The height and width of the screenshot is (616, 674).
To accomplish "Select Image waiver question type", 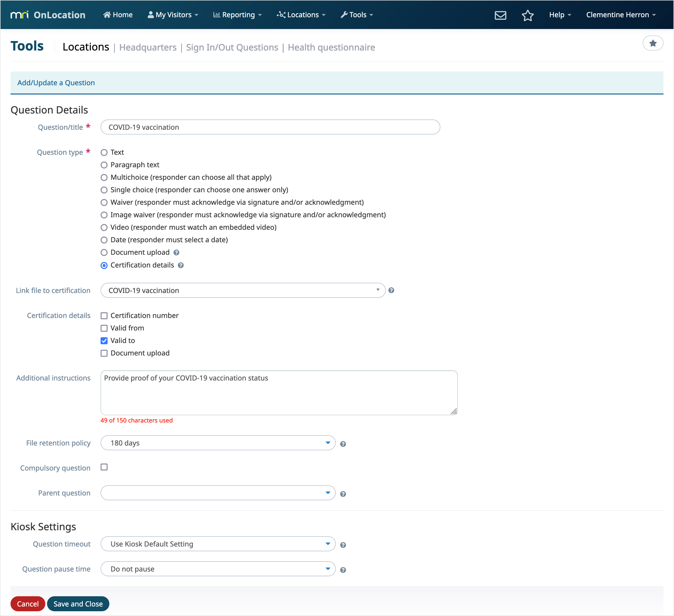I will tap(104, 215).
